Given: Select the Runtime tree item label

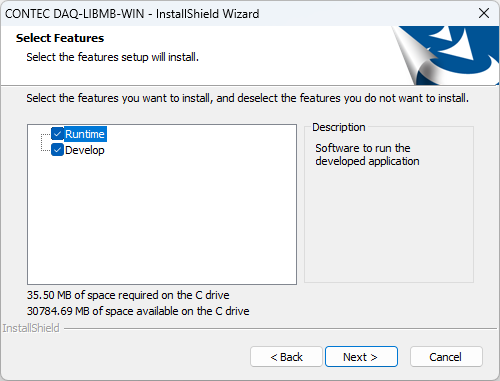Looking at the screenshot, I should pyautogui.click(x=85, y=134).
